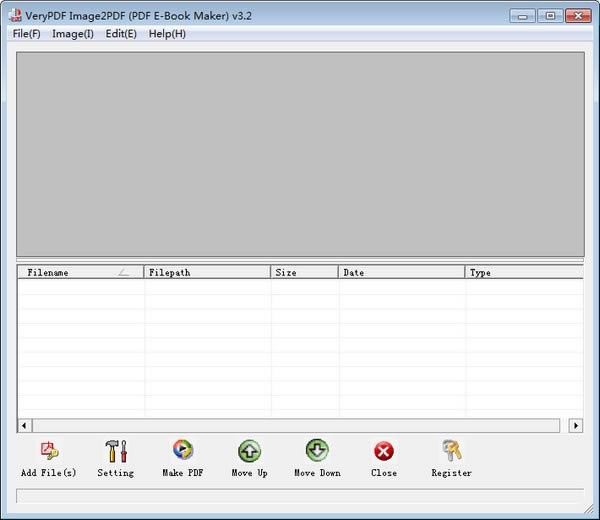This screenshot has width=600, height=520.
Task: Click the right arrow of horizontal scrollbar
Action: (576, 425)
